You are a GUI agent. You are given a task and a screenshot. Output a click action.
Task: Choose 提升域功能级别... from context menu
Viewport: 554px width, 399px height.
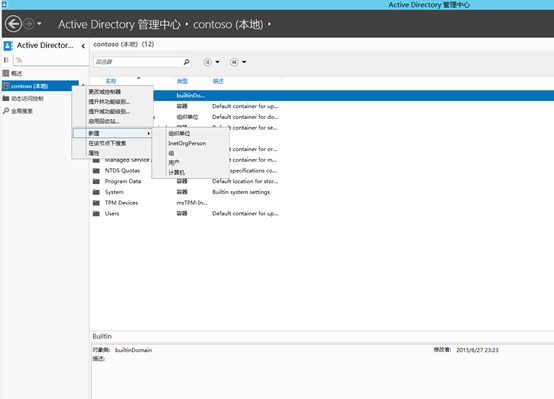tap(109, 112)
